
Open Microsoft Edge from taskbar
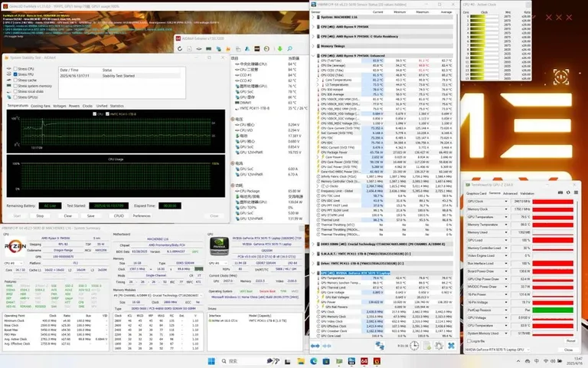pyautogui.click(x=313, y=361)
